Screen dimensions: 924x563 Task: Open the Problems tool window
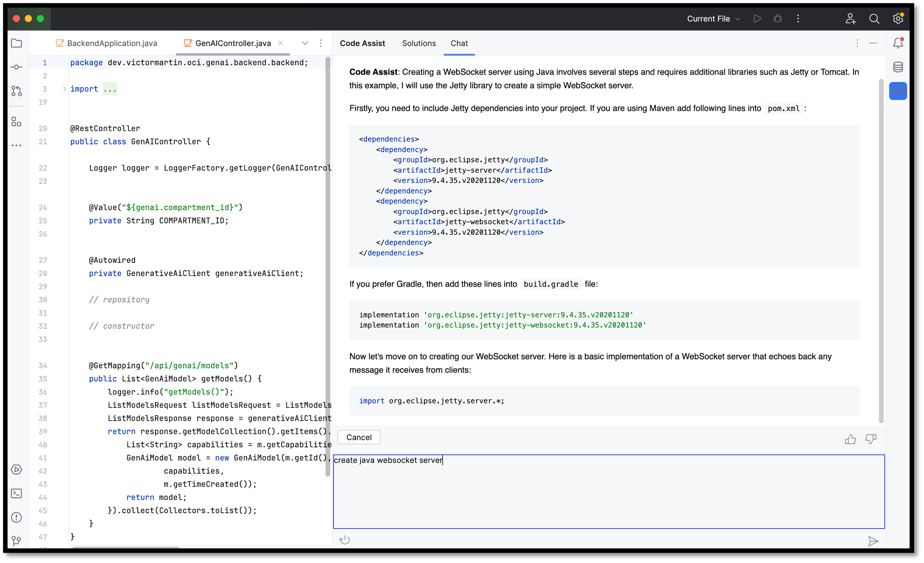(x=16, y=518)
